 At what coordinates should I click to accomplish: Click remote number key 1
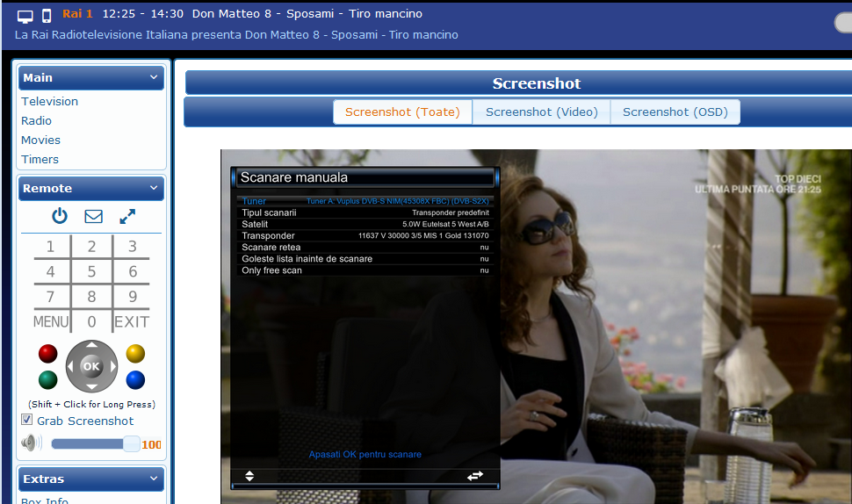[51, 247]
